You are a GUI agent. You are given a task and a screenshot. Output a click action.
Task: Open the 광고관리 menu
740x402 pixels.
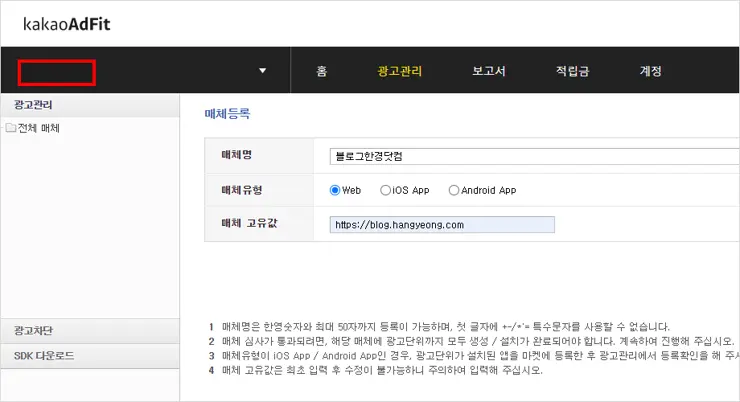click(399, 71)
